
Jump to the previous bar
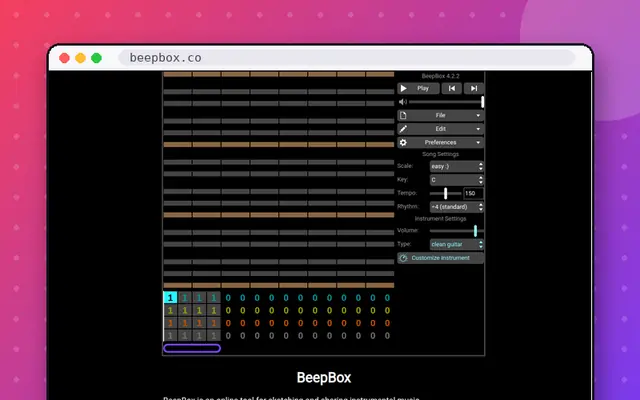[x=452, y=88]
